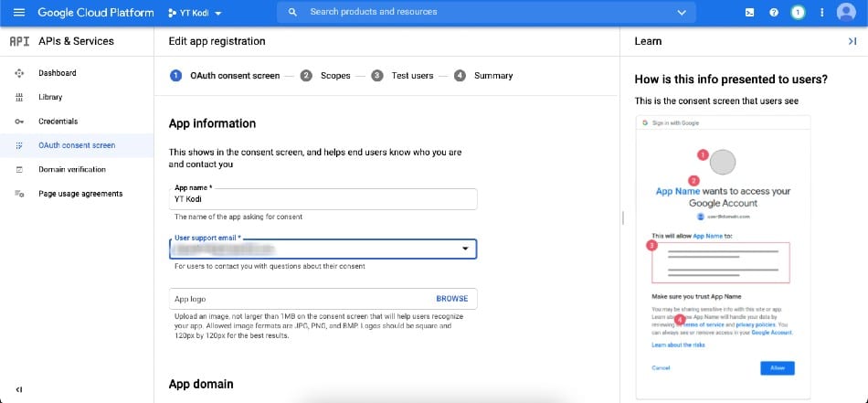Click the APIs & Services sidebar title
The height and width of the screenshot is (403, 868).
77,41
